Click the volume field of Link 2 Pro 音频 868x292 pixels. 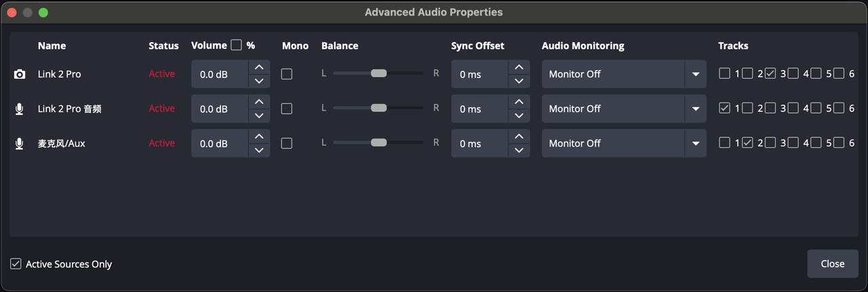[219, 109]
